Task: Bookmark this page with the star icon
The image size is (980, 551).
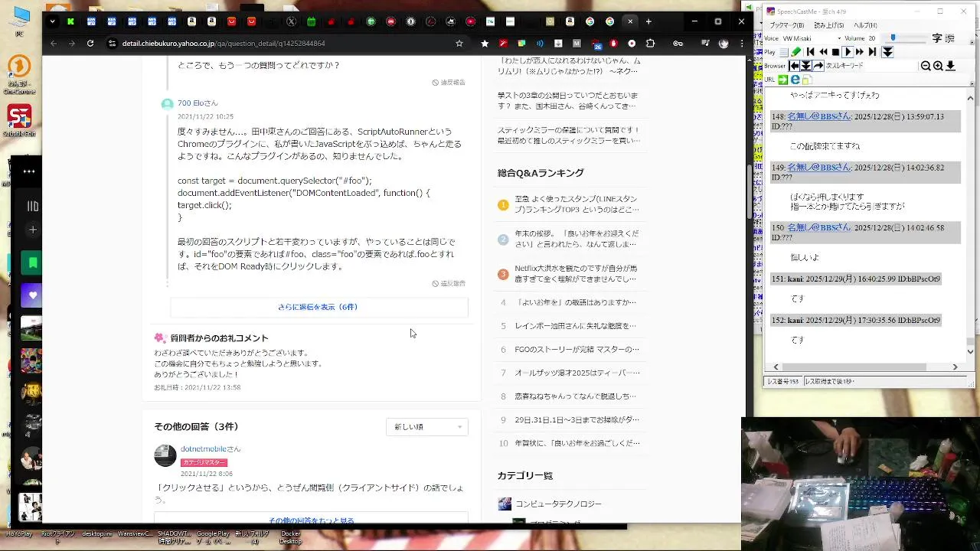Action: pos(459,44)
